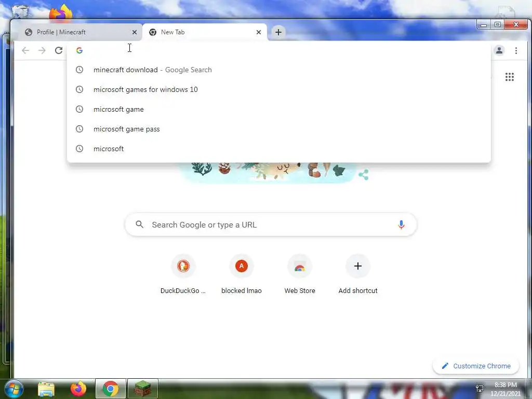This screenshot has height=399, width=532.
Task: Open the Web Store shortcut
Action: tap(300, 274)
